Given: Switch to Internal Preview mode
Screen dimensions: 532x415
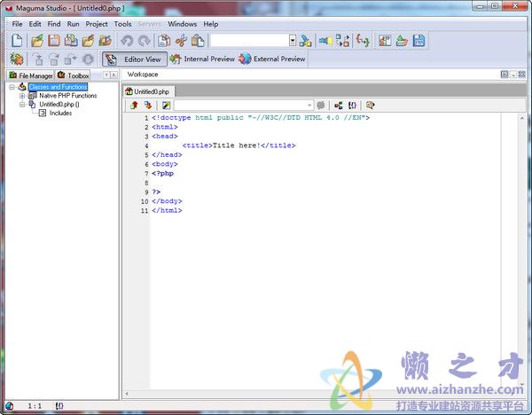Looking at the screenshot, I should coord(202,59).
